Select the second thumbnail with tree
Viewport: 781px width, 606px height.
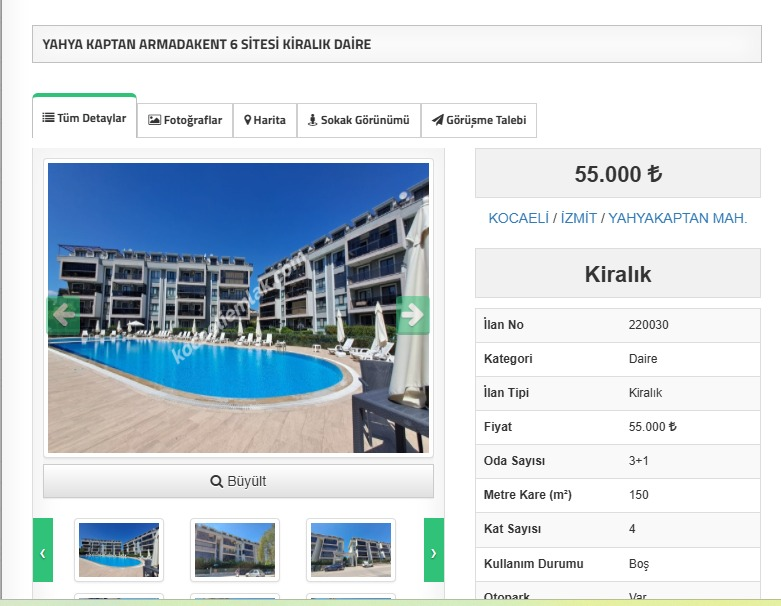[235, 550]
